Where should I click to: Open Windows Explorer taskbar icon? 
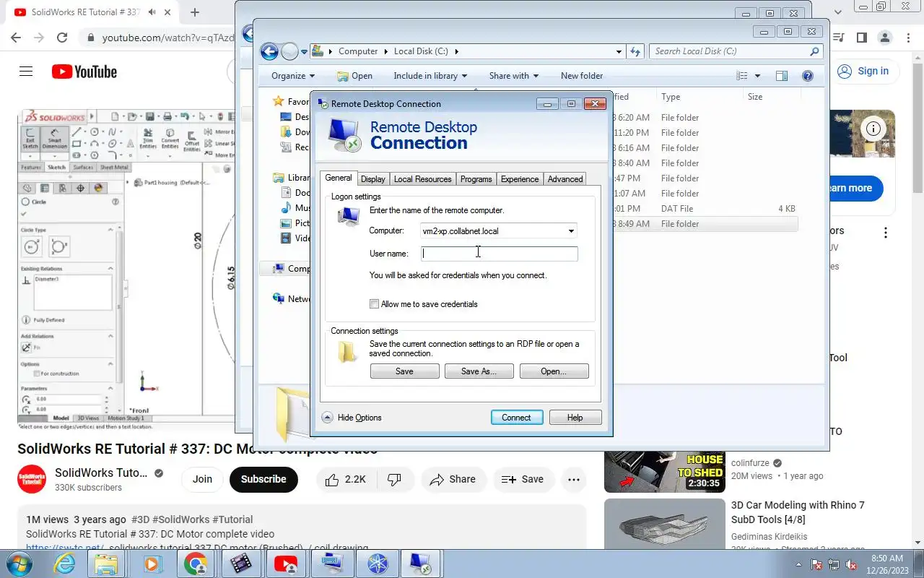[106, 564]
